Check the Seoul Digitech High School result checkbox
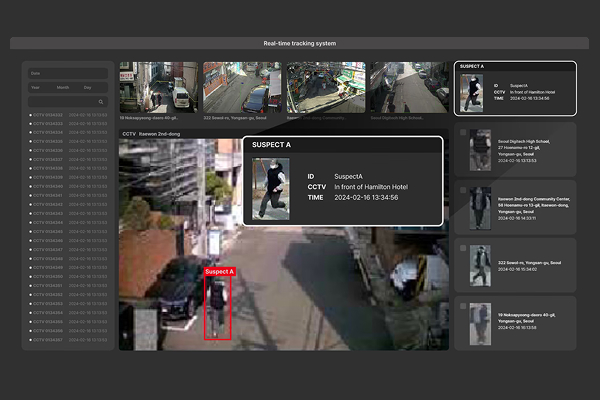 463,133
